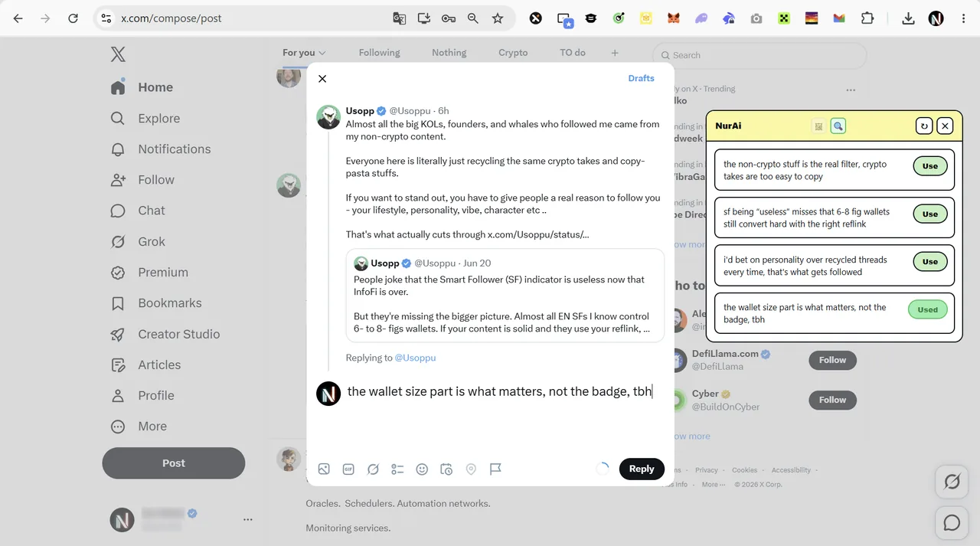
Task: Open Notifications in the sidebar
Action: (161, 149)
